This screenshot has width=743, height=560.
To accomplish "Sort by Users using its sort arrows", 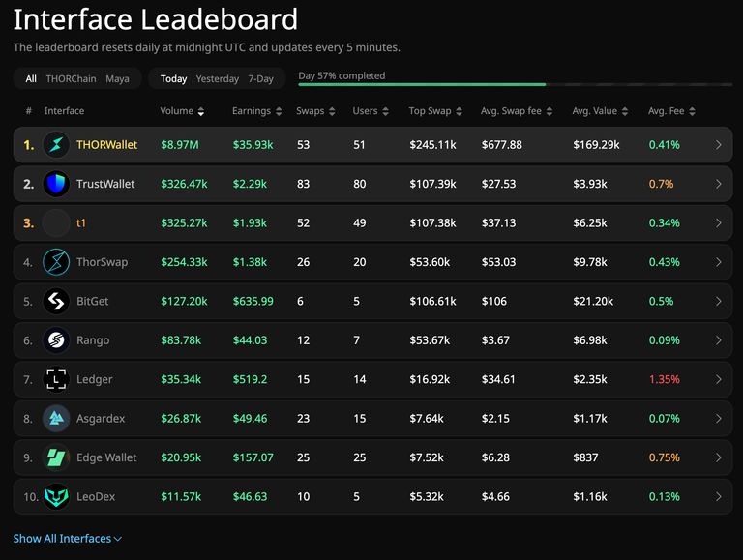I will [x=385, y=111].
